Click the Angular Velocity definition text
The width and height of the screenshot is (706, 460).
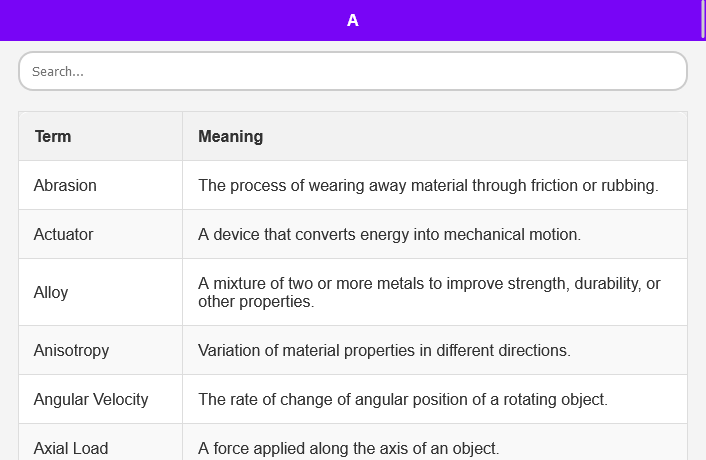pos(402,399)
